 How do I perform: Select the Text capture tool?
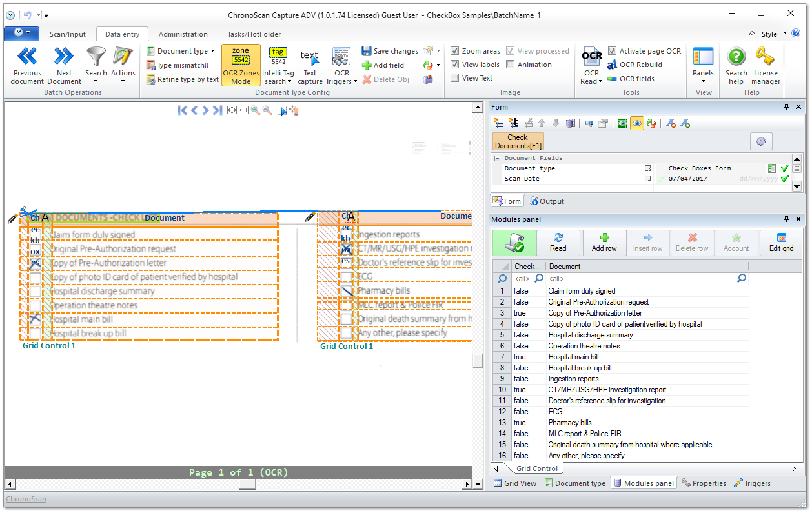click(310, 65)
